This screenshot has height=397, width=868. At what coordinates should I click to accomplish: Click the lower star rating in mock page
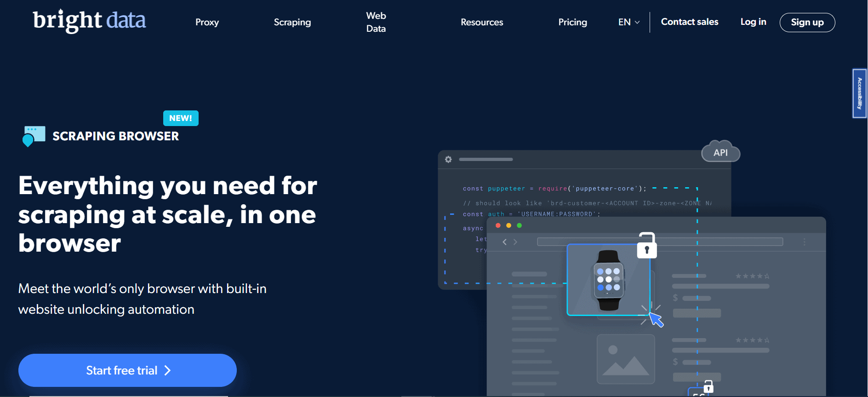point(752,340)
